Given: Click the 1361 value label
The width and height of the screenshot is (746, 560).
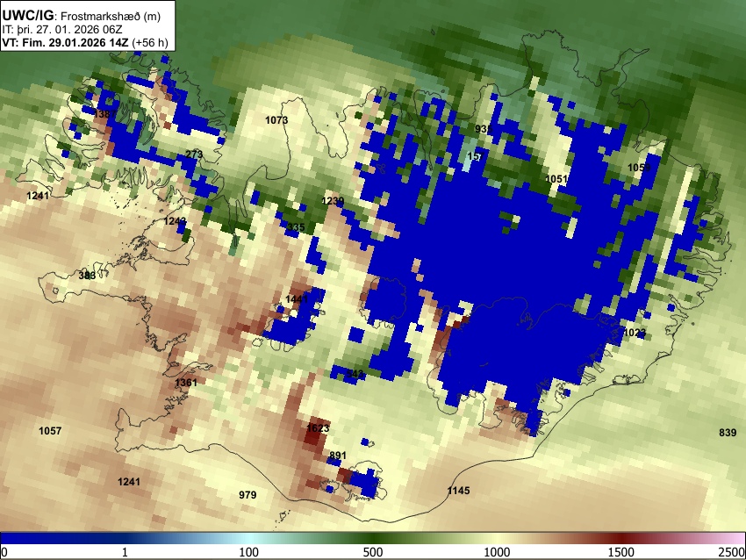Looking at the screenshot, I should [x=186, y=383].
